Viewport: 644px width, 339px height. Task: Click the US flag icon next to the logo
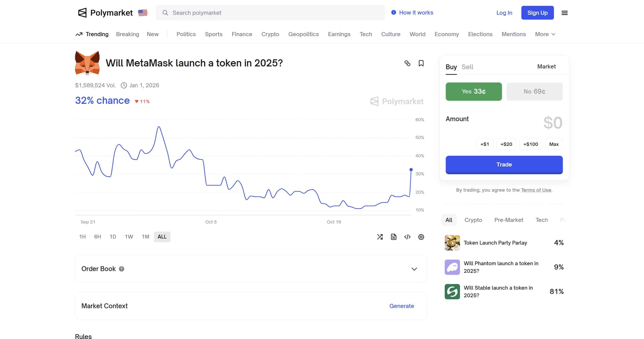(143, 13)
